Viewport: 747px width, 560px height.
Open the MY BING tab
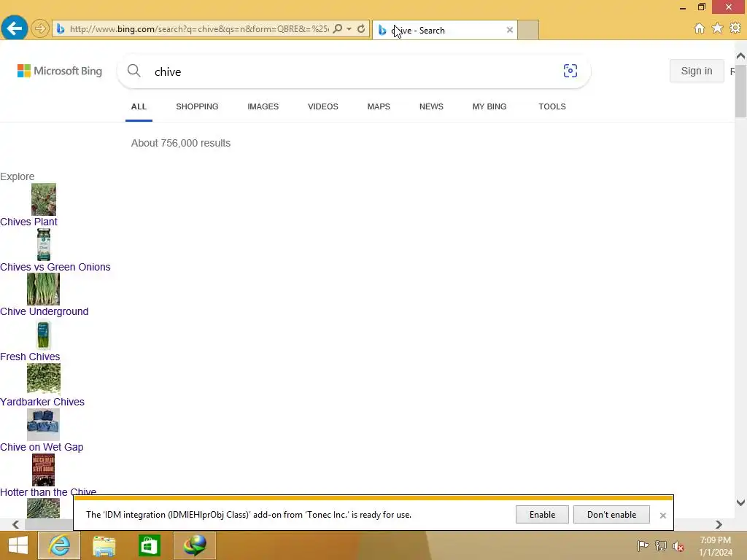489,106
